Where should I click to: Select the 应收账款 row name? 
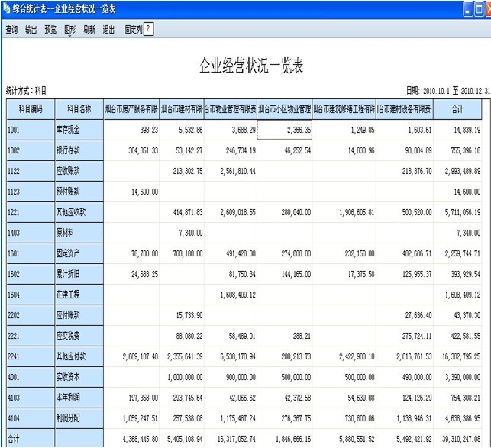tap(79, 171)
